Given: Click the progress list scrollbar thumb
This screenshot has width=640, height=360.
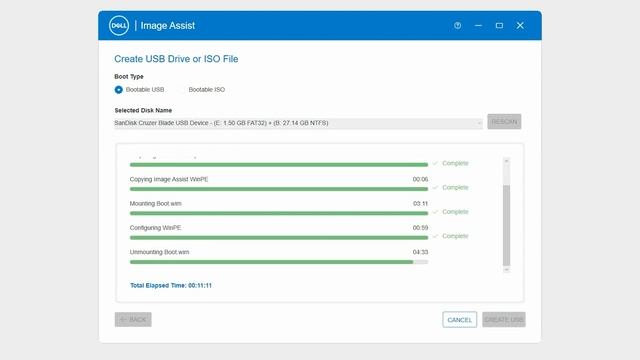Looking at the screenshot, I should [507, 225].
